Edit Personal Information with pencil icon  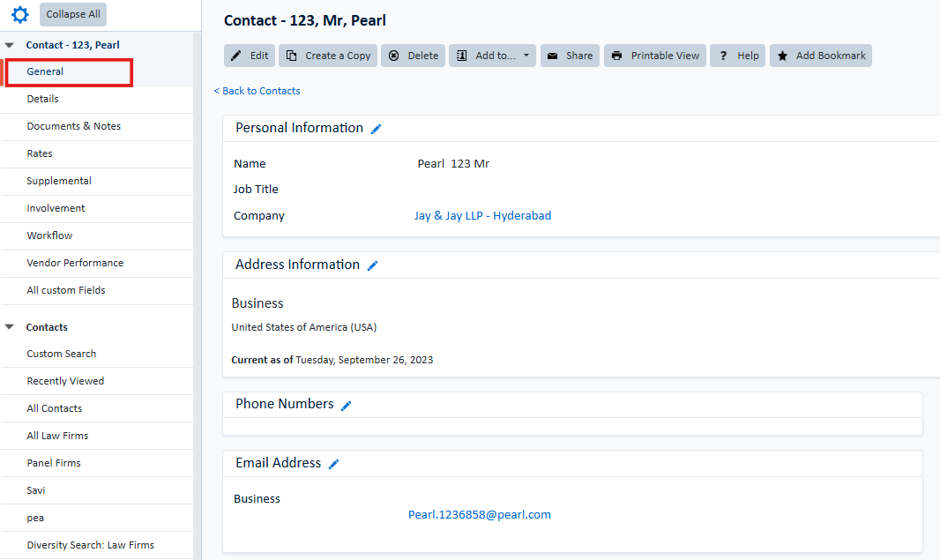tap(377, 129)
